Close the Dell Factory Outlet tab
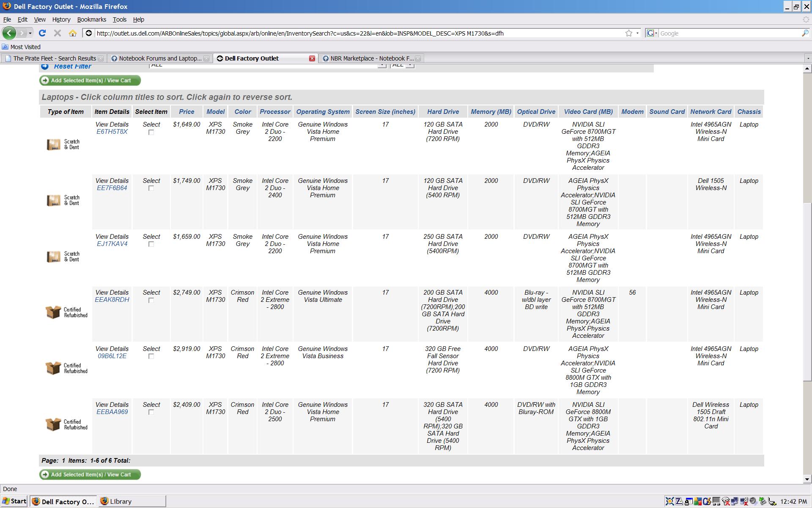The image size is (812, 508). pos(312,58)
